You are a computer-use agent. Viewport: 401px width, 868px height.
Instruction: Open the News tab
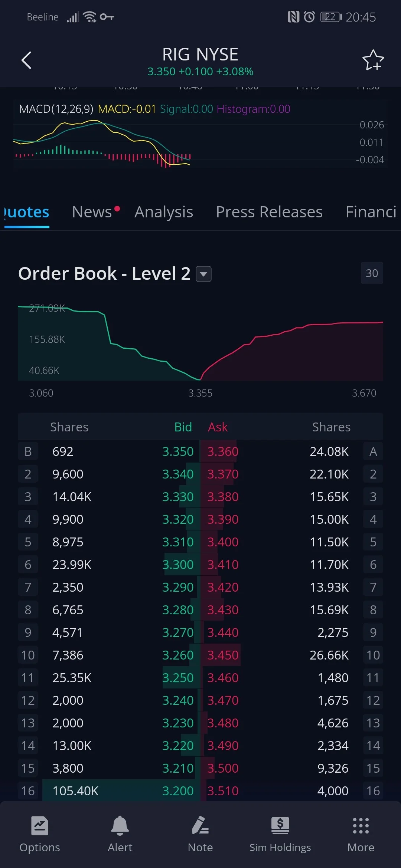pyautogui.click(x=92, y=212)
